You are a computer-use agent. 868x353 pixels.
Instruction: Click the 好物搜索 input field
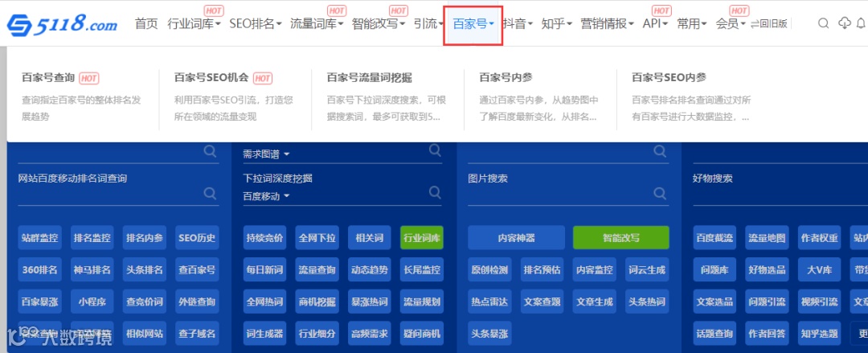point(780,194)
